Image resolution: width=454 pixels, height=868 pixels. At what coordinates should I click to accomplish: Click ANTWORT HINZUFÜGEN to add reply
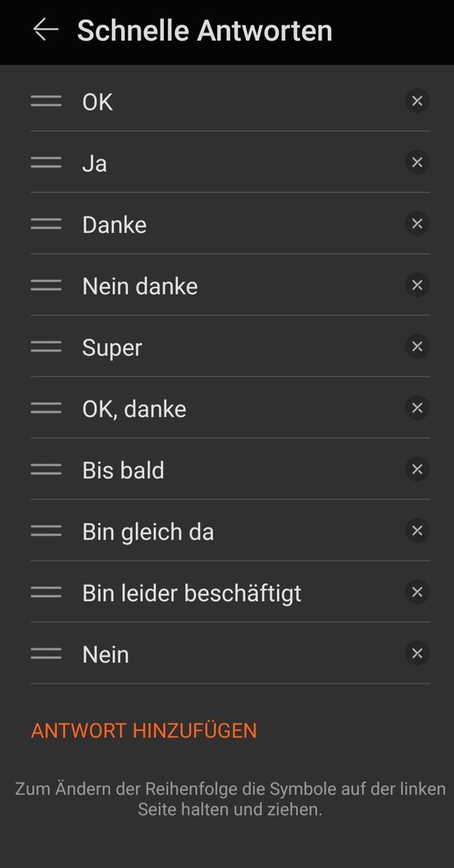point(144,731)
